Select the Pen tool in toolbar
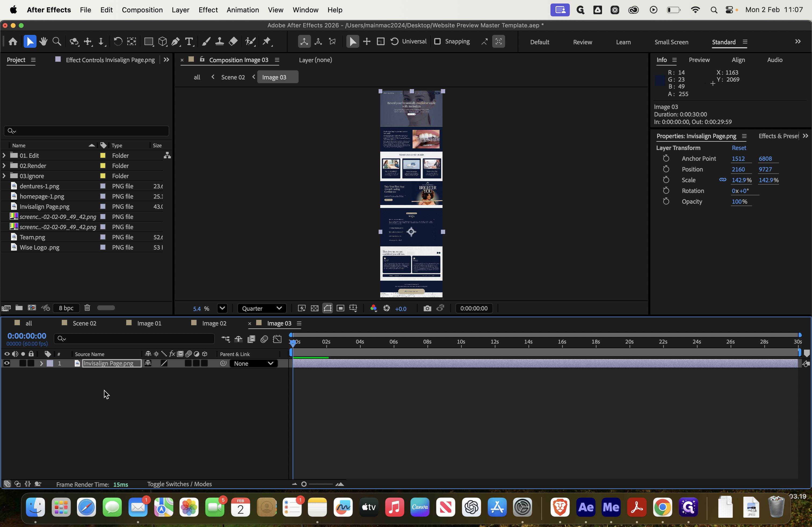The image size is (812, 527). click(x=176, y=42)
